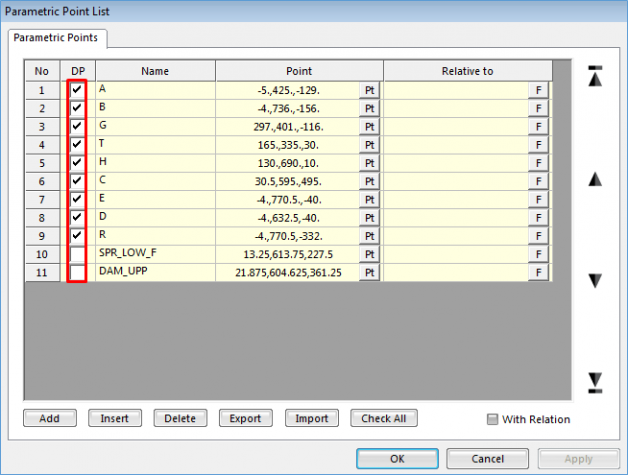
Task: Export the parametric point list
Action: coord(246,418)
